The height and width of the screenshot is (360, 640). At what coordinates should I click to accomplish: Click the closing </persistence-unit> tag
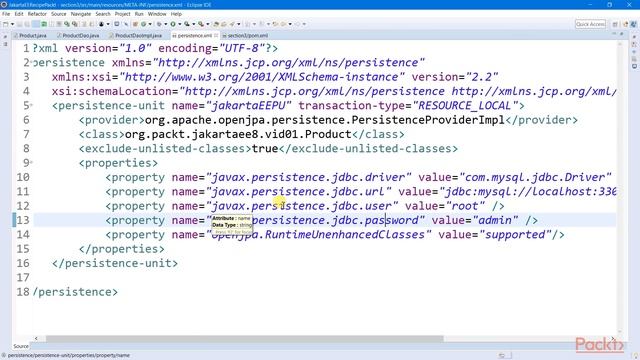[115, 263]
